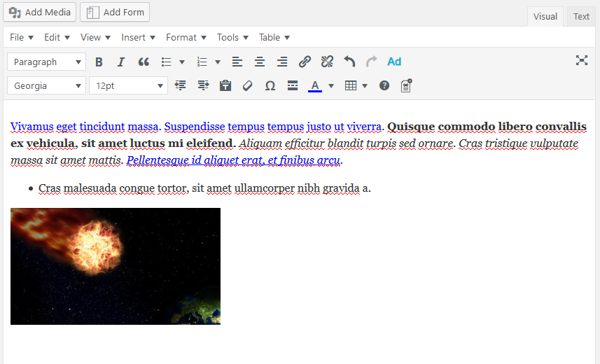Click the last toolbar clipboard-gear icon
Screen dimensions: 600x364
(x=406, y=85)
